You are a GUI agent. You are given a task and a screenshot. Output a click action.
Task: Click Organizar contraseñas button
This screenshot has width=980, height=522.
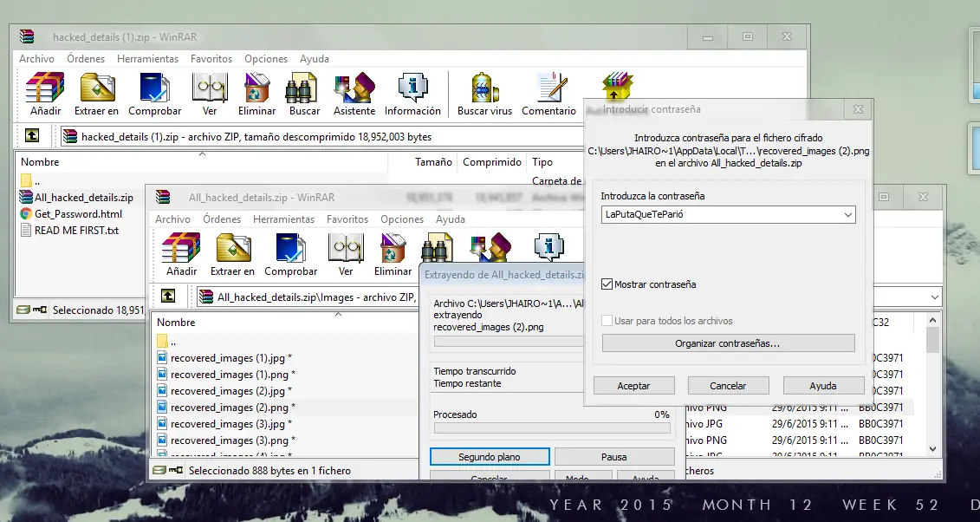pyautogui.click(x=728, y=343)
